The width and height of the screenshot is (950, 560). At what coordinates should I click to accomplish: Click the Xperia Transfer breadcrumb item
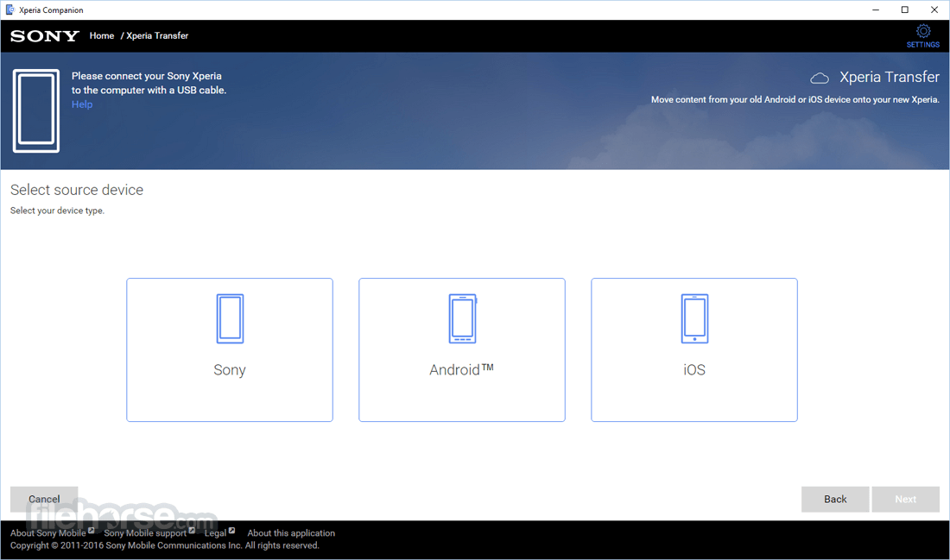pos(157,35)
